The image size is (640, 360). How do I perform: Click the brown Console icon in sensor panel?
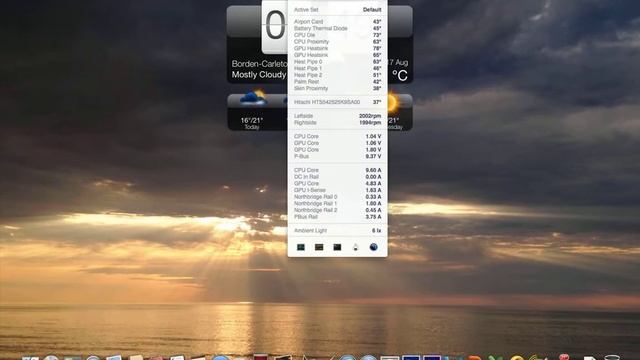(319, 247)
